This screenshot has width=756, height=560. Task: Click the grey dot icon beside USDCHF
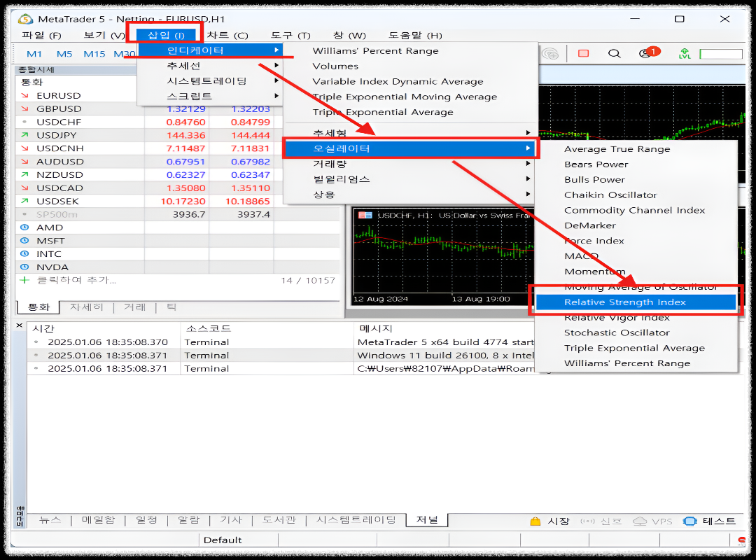click(x=24, y=122)
